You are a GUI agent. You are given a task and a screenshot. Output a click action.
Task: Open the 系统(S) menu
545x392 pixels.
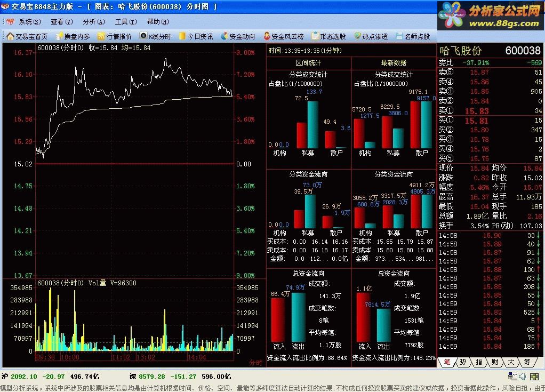coord(30,22)
